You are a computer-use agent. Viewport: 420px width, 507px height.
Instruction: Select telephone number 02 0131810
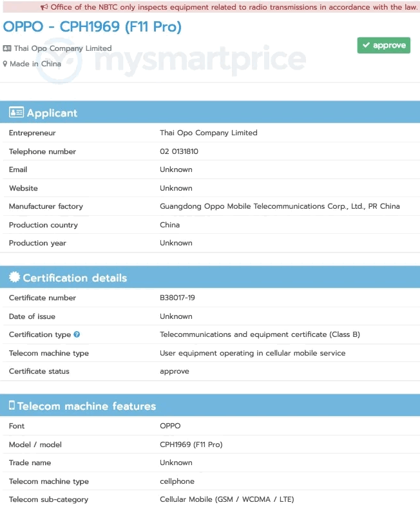coord(179,151)
